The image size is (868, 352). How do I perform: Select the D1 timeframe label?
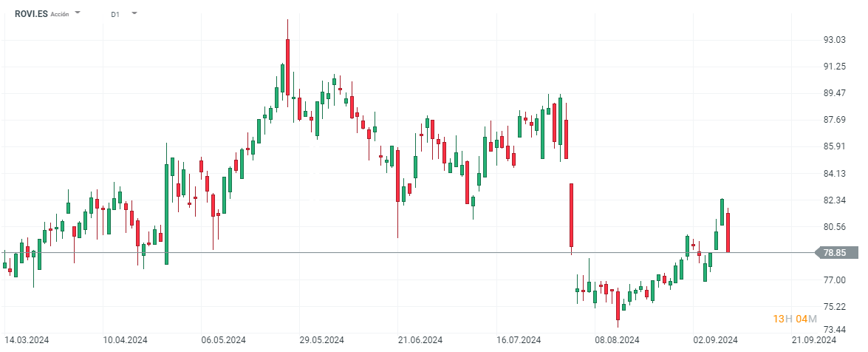115,14
